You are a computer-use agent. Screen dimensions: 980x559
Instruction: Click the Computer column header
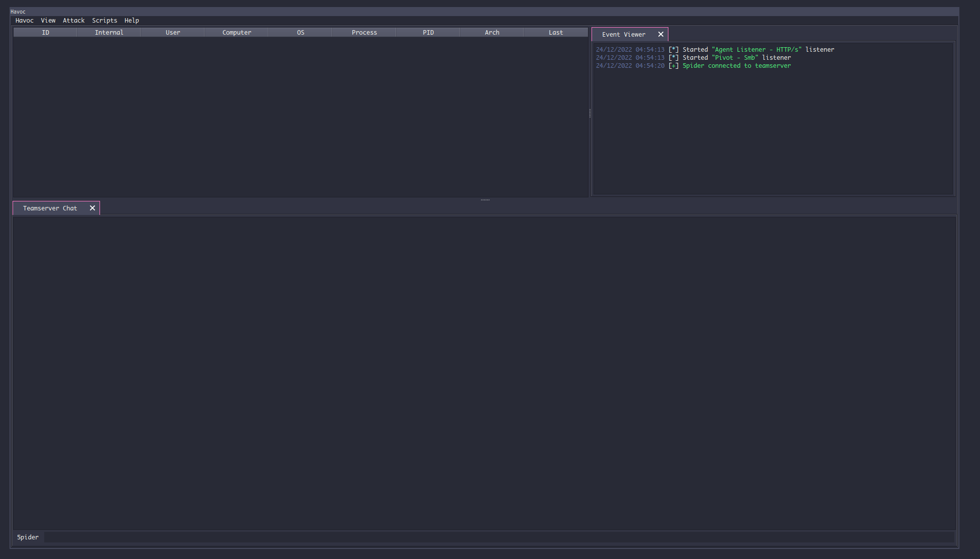tap(237, 33)
